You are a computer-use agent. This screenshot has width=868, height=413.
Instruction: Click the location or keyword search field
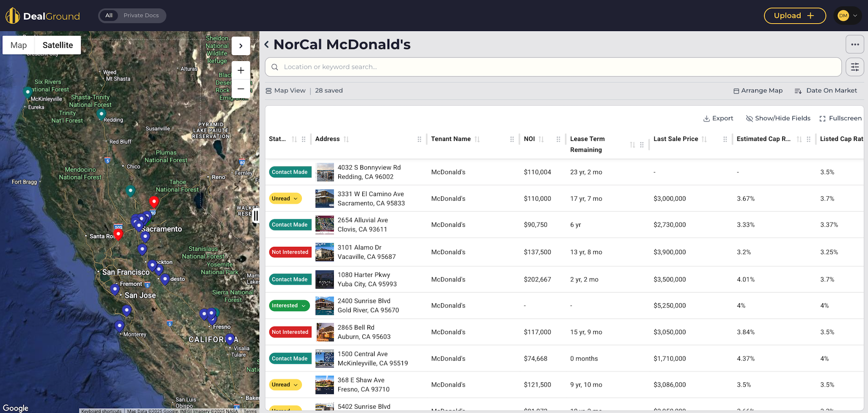click(x=553, y=67)
